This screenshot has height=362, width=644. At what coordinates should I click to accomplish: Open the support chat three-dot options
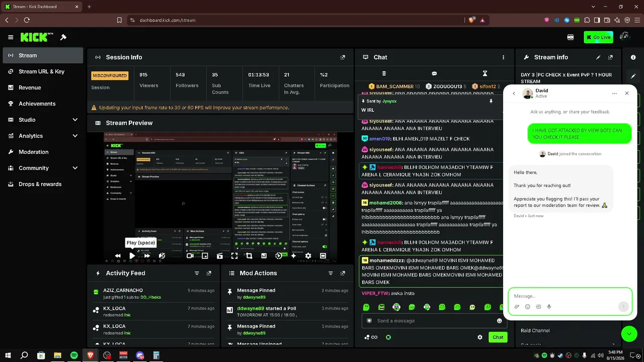[614, 94]
